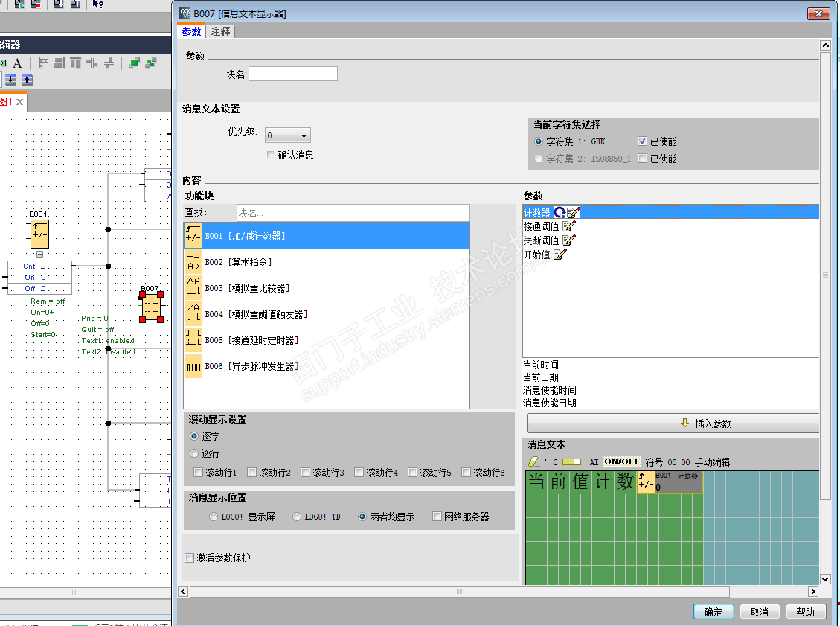This screenshot has width=840, height=626.
Task: Enable 确认消息 checkbox
Action: click(x=271, y=155)
